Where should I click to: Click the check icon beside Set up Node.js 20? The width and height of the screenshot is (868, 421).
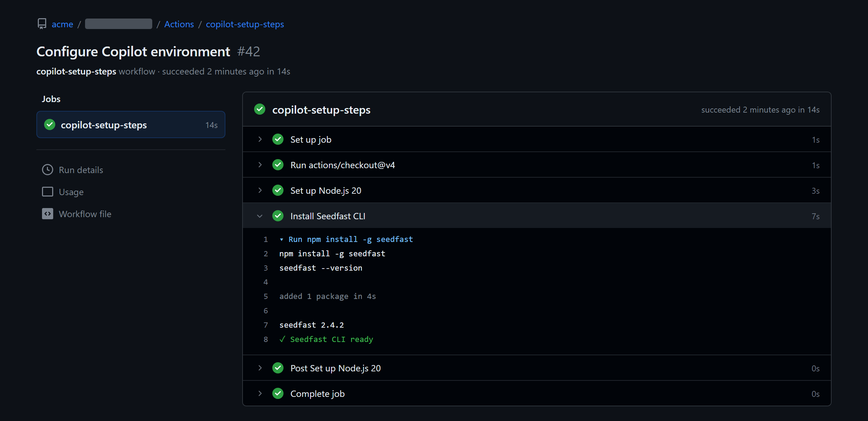pyautogui.click(x=278, y=190)
